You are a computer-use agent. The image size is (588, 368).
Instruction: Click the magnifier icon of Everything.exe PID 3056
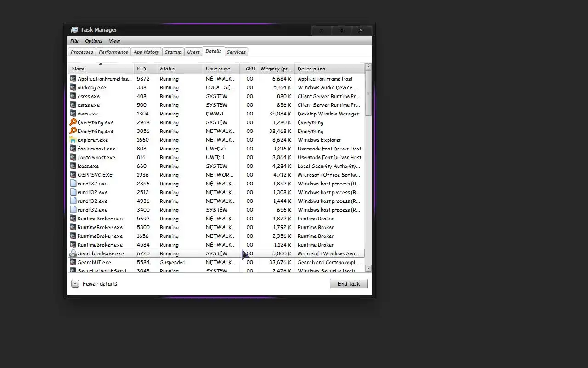click(x=73, y=131)
